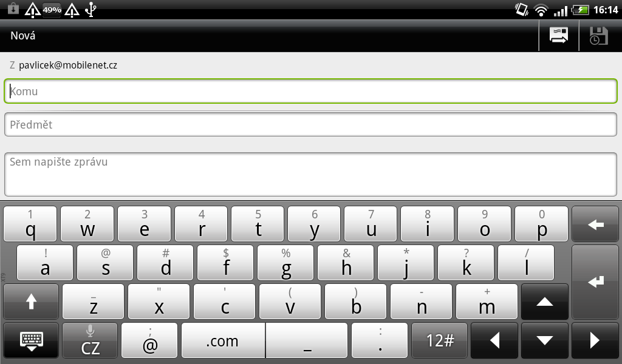Tap the send message icon
Screen dimensions: 622x364
click(x=559, y=36)
